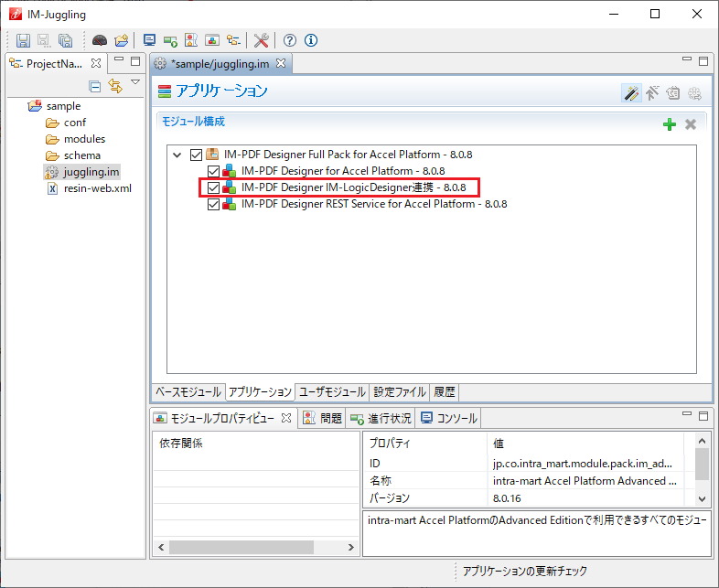Collapse the IM-PDF Designer Full Pack tree

(177, 155)
